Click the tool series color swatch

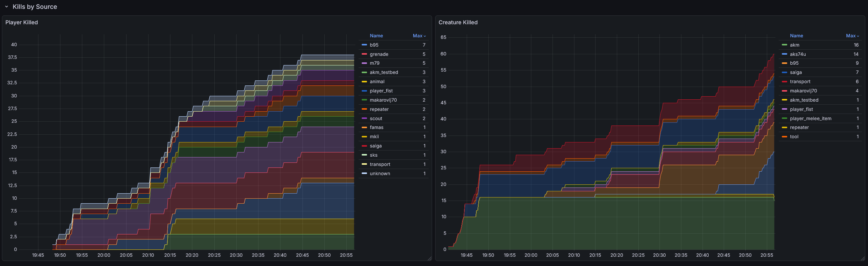[785, 137]
